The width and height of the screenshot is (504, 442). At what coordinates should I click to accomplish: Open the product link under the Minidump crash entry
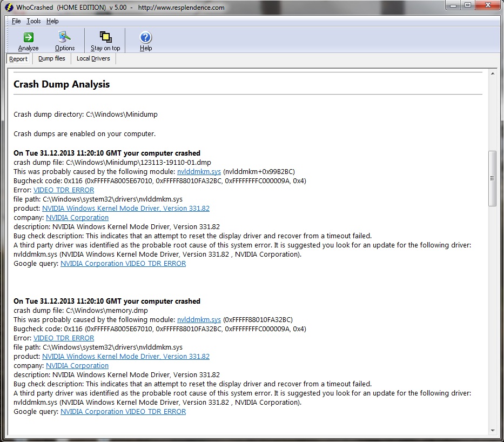(x=126, y=209)
